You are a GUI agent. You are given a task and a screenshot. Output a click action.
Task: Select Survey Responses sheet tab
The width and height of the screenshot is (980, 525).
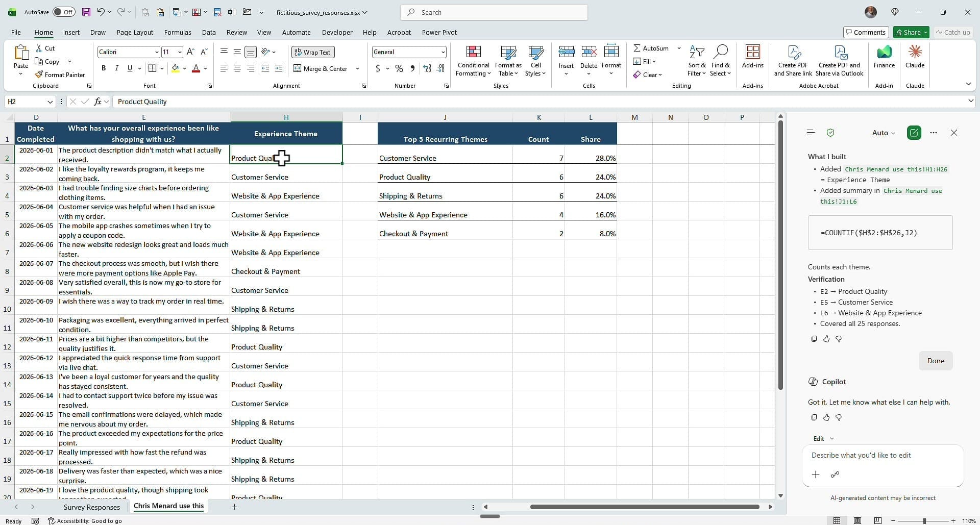point(92,507)
